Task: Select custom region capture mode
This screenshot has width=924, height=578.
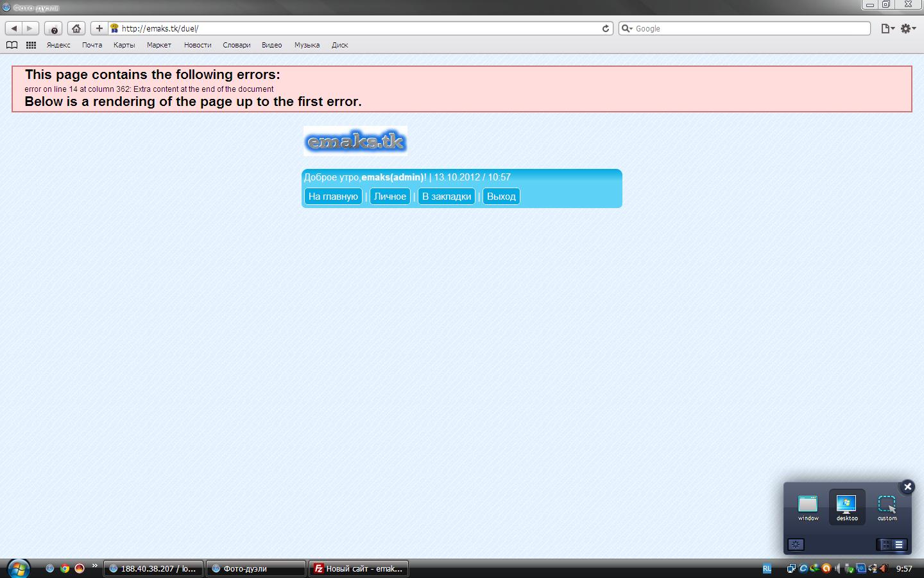Action: click(887, 507)
